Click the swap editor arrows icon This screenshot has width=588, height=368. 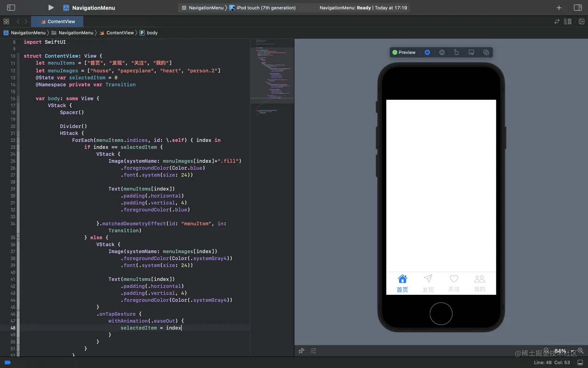coord(557,21)
